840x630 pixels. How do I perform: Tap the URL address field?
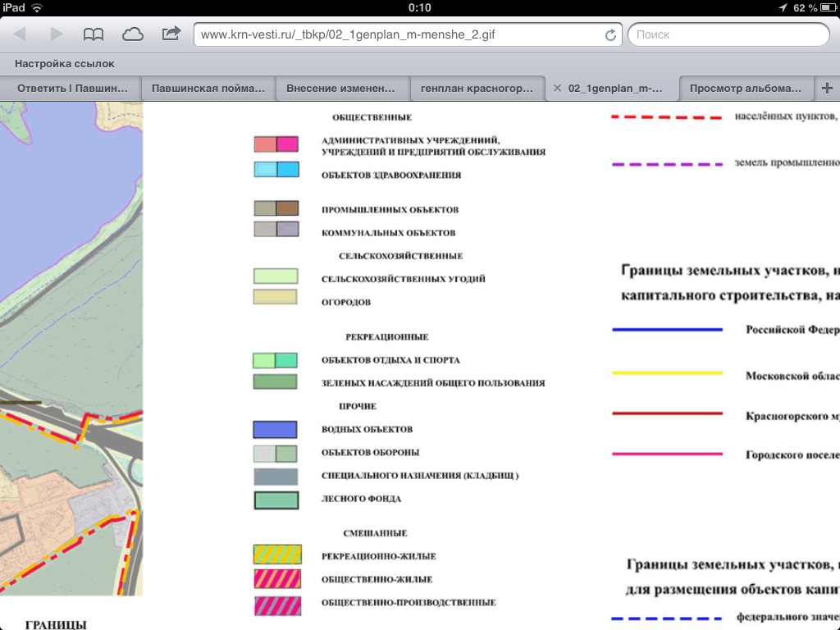[x=398, y=35]
